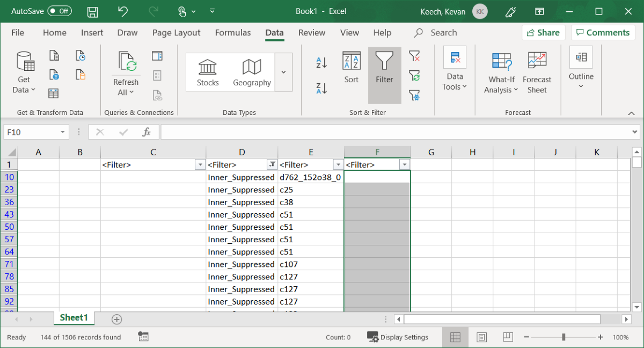The width and height of the screenshot is (644, 348).
Task: Open Display Settings in status bar
Action: click(398, 337)
